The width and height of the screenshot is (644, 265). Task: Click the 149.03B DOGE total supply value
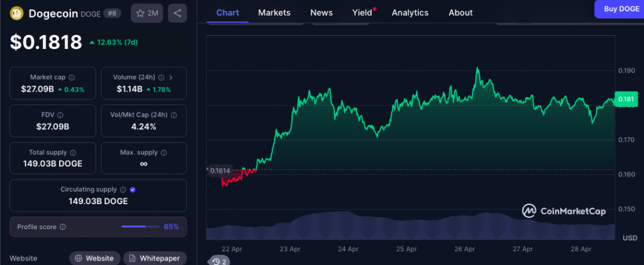click(x=53, y=164)
